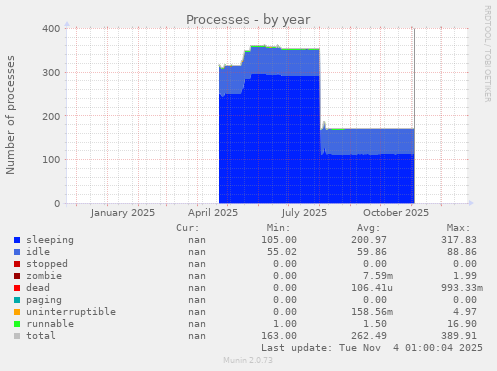Click the dead legend color swatch
Viewport: 497px width, 371px height.
17,288
